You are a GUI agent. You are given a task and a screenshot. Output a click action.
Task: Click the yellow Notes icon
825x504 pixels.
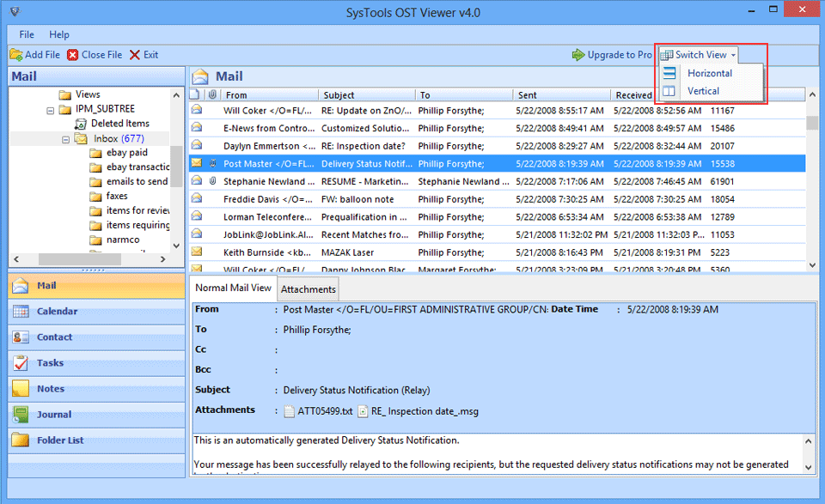point(21,388)
